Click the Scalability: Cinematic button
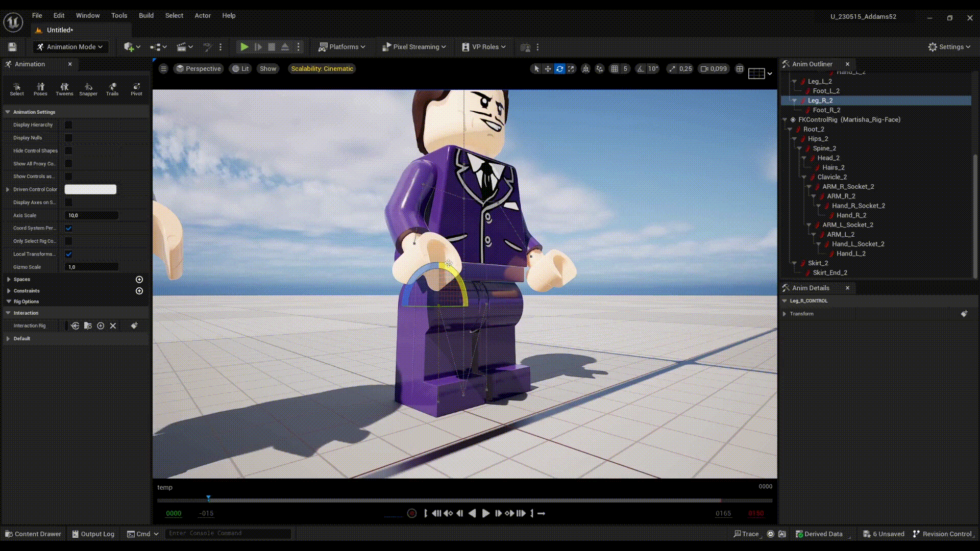 coord(322,69)
